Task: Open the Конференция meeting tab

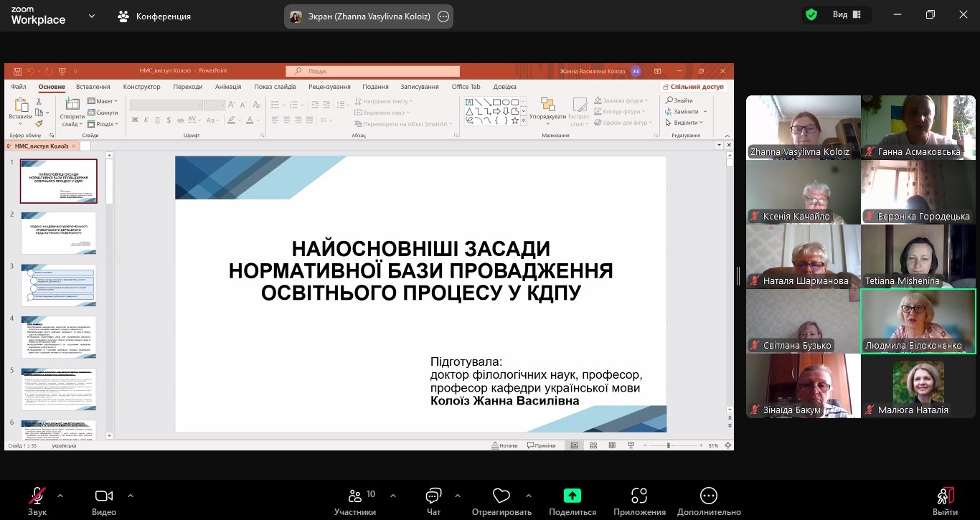Action: (154, 16)
